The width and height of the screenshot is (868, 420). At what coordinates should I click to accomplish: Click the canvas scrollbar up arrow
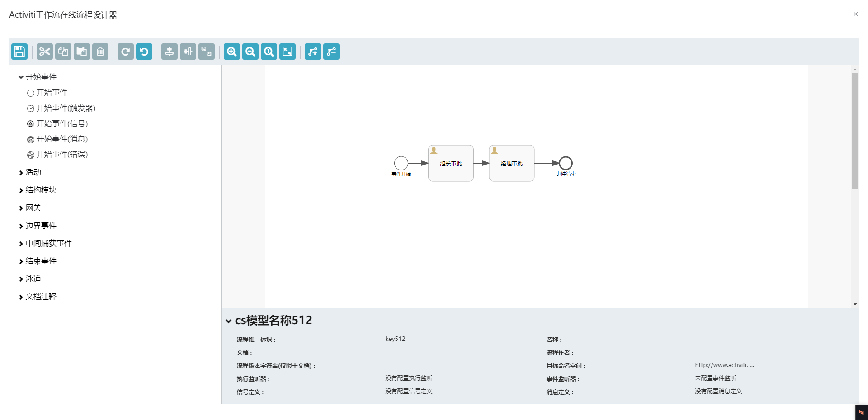click(855, 69)
